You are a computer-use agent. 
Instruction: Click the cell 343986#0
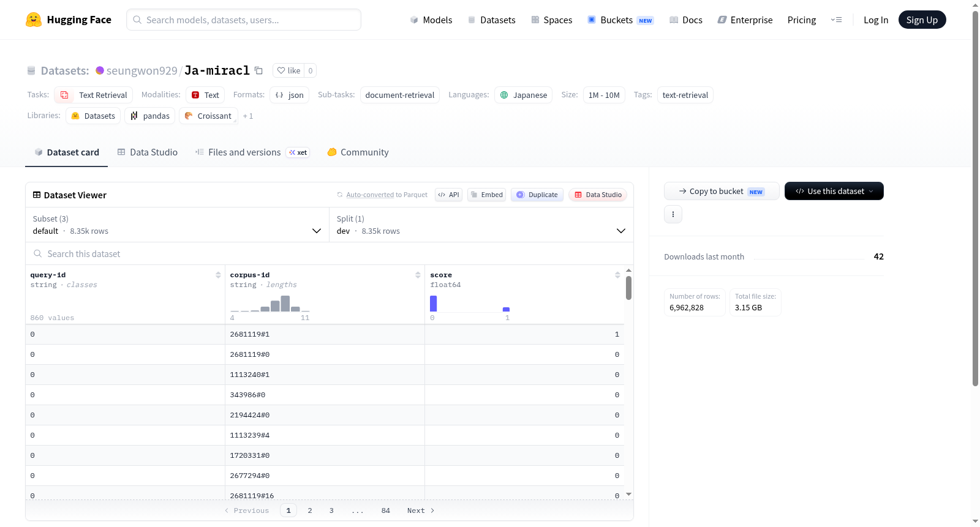(325, 395)
